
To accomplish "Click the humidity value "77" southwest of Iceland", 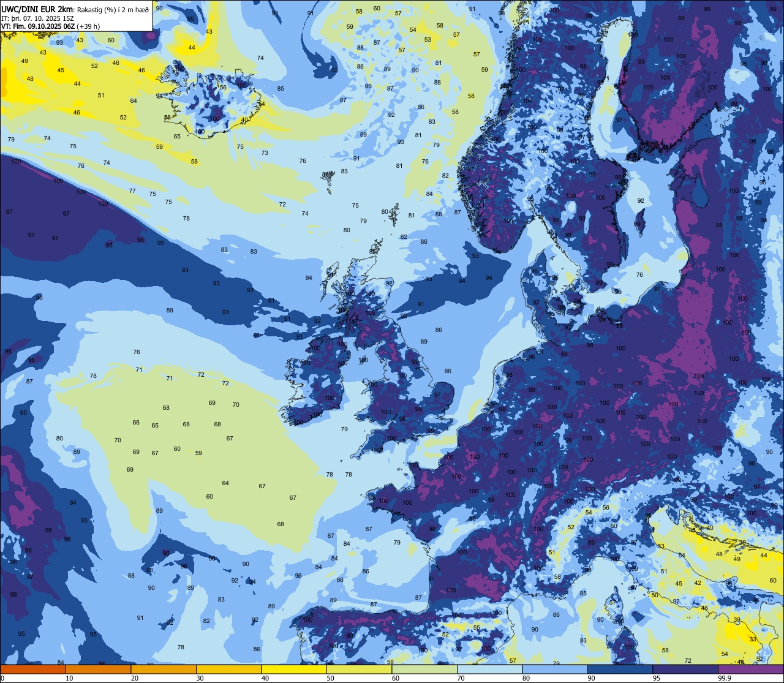I will [x=132, y=191].
